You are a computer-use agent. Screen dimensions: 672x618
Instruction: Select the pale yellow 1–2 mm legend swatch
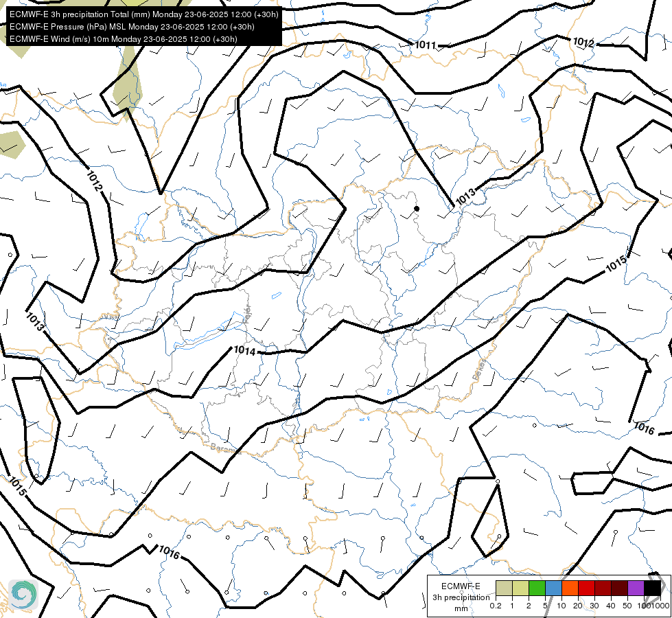point(520,588)
